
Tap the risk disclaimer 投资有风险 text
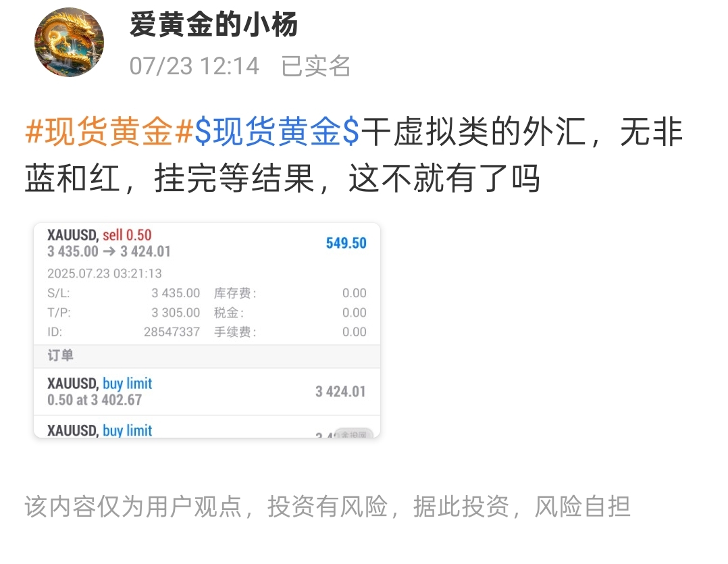pyautogui.click(x=328, y=507)
